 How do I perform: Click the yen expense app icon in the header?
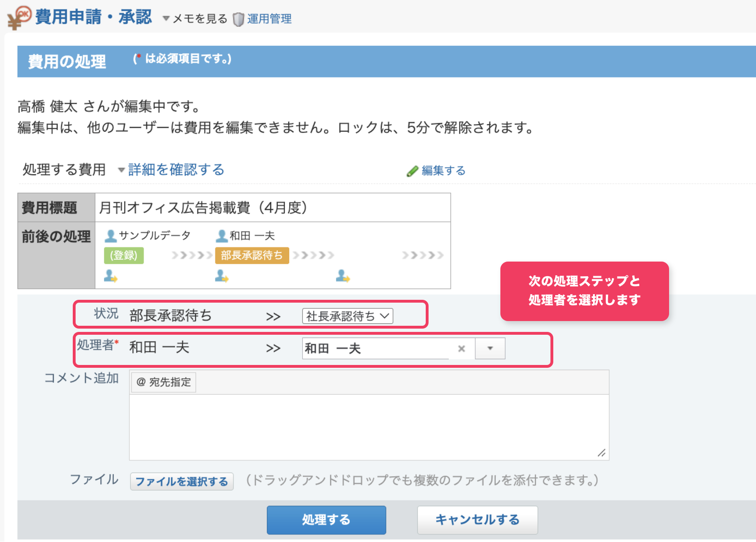[x=19, y=17]
